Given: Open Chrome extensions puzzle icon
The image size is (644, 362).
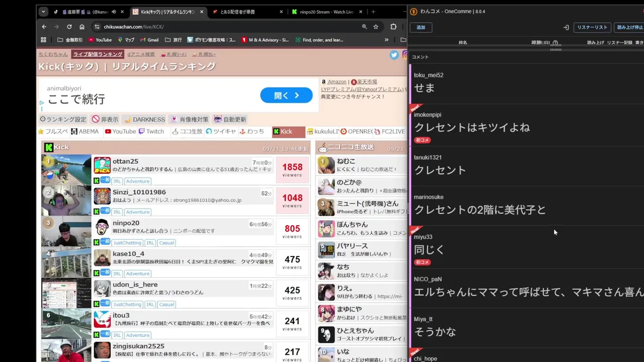Looking at the screenshot, I should tap(393, 27).
